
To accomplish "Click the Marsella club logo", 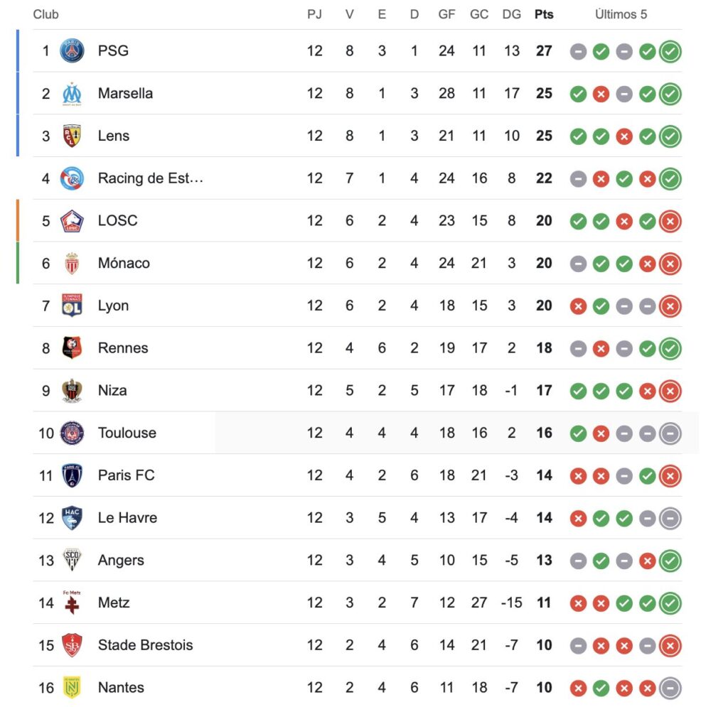I will (72, 93).
